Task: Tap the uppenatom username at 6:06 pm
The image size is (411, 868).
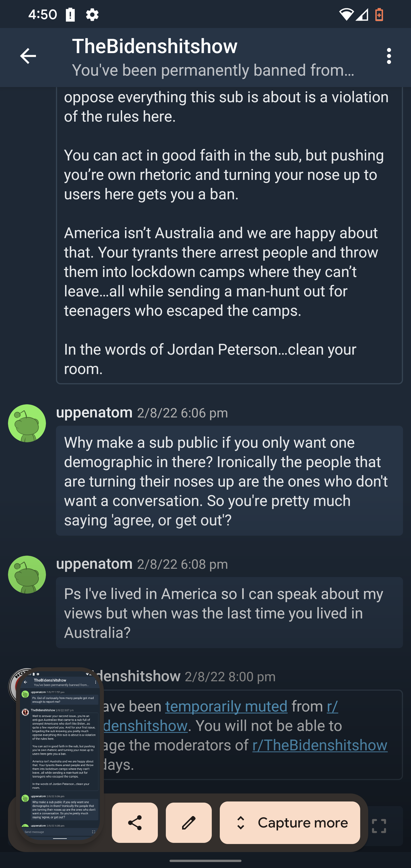Action: coord(94,412)
